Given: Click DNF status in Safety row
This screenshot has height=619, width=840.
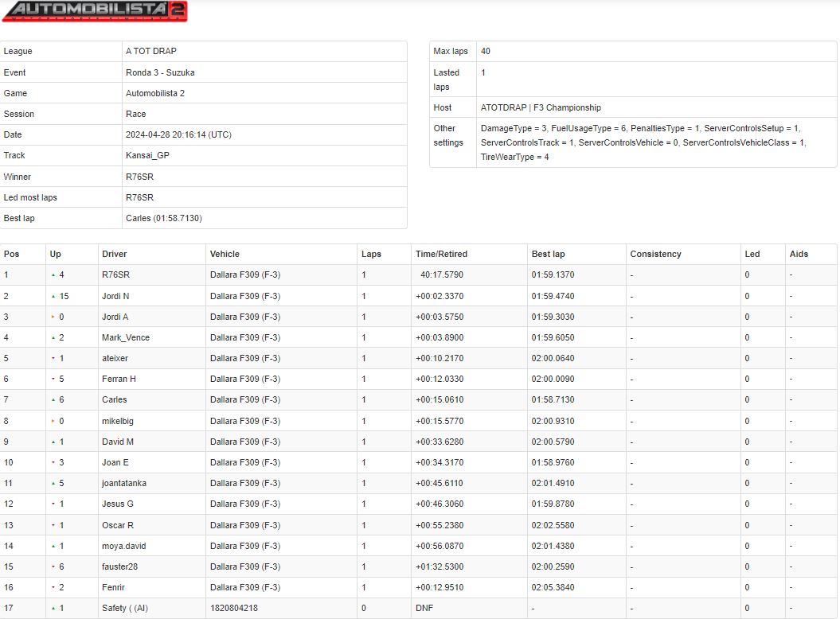Looking at the screenshot, I should point(424,609).
